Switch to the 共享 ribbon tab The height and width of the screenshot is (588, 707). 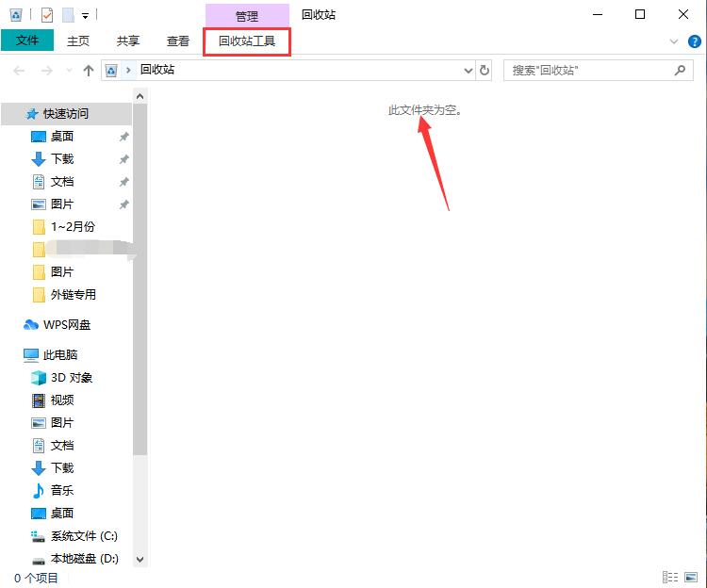128,41
